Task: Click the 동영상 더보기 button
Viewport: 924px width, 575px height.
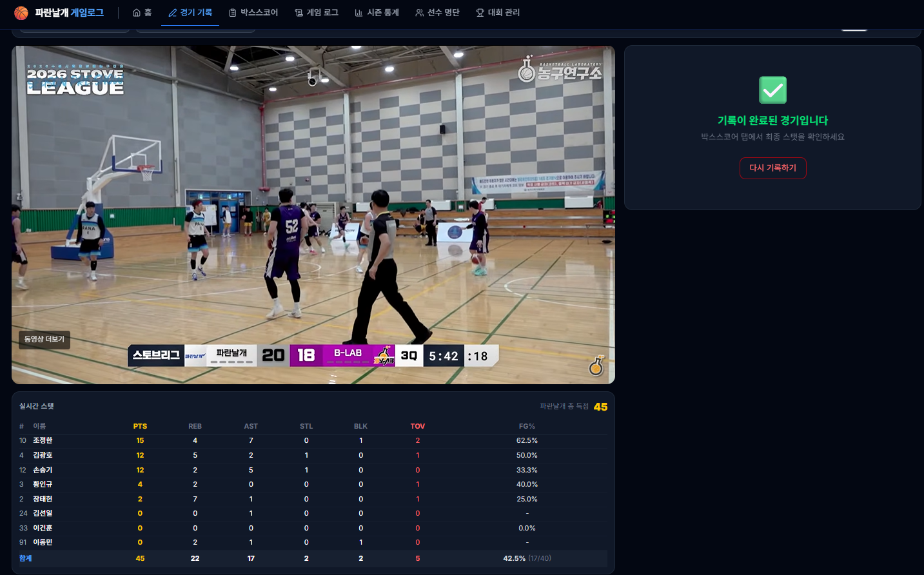Action: click(44, 339)
